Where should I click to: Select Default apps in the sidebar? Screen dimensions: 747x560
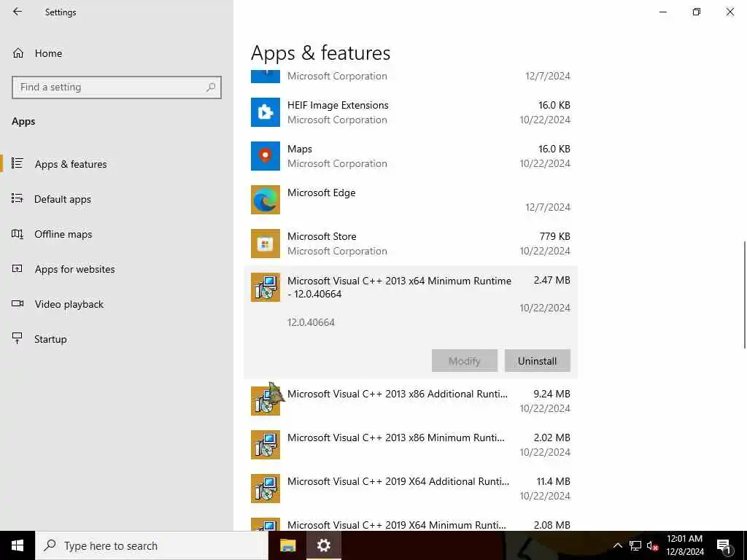[117, 199]
